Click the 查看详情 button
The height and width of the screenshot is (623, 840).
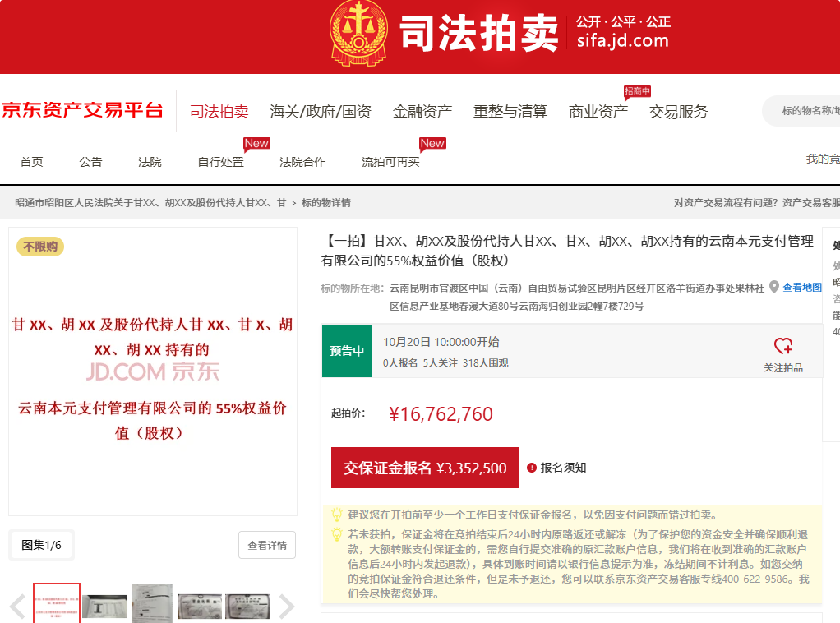point(267,545)
